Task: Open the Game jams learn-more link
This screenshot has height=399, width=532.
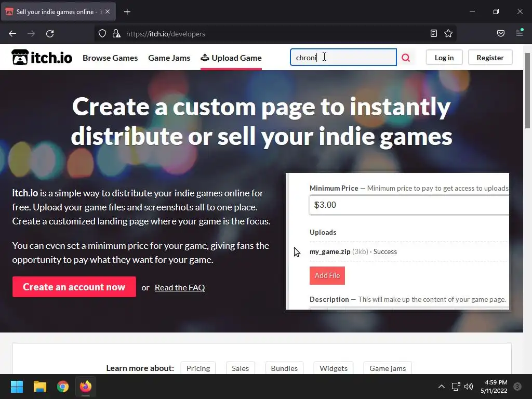Action: click(x=388, y=368)
